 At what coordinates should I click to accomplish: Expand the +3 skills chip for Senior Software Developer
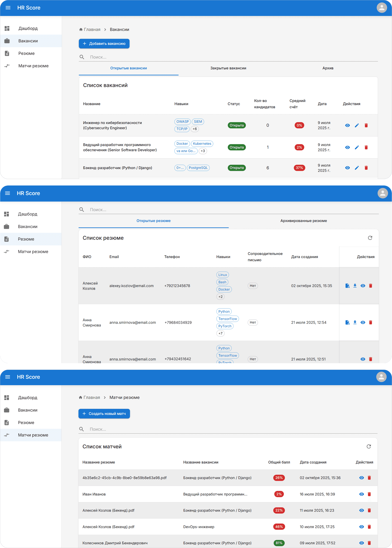point(203,151)
